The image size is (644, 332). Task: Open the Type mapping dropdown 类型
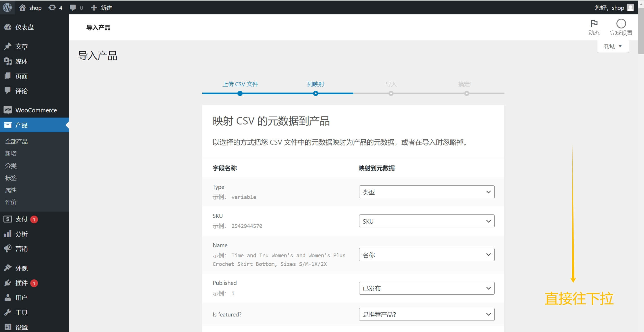(427, 192)
